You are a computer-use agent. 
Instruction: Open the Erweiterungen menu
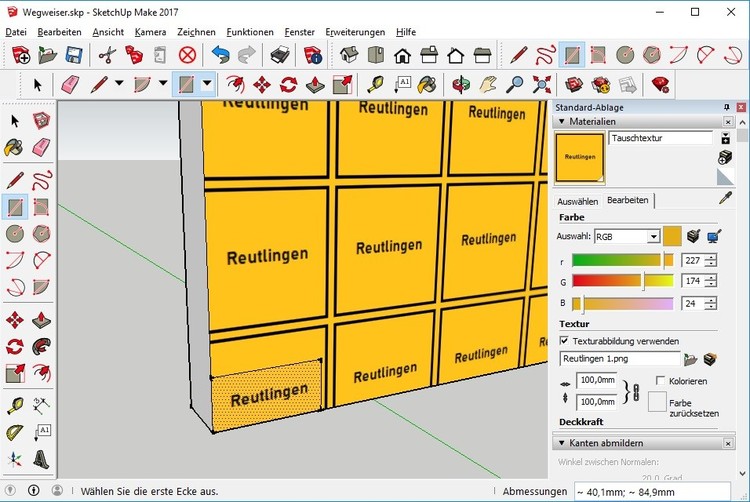(355, 32)
